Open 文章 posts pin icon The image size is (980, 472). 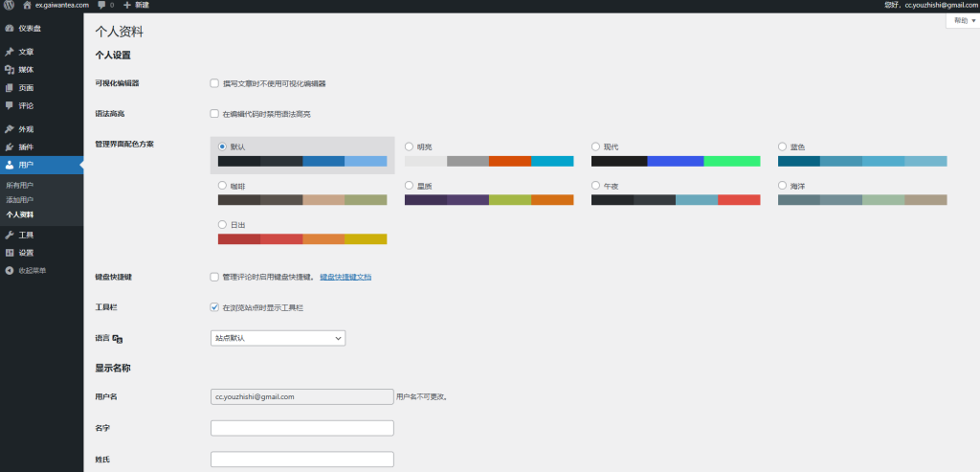tap(9, 52)
